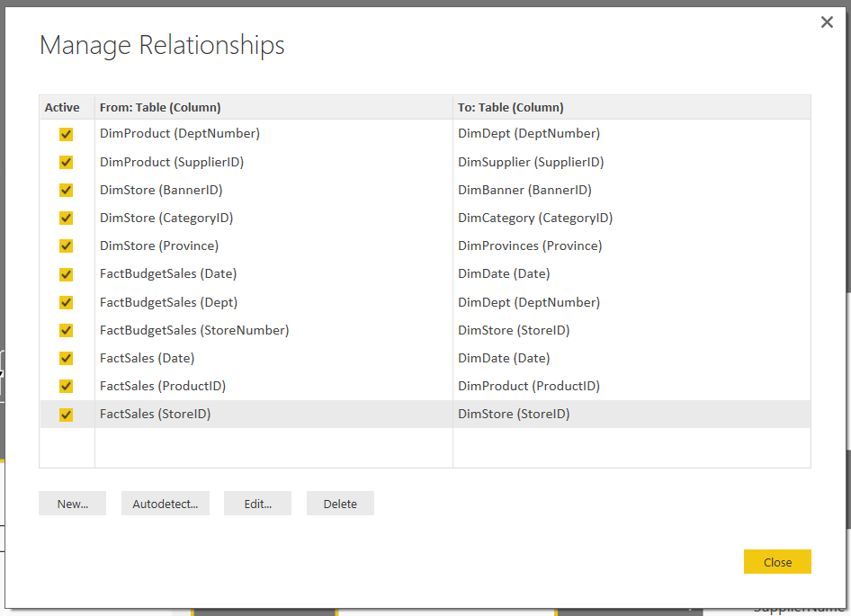The image size is (851, 616).
Task: Select the FactBudgetSales (Dept) relationship row
Action: [x=168, y=302]
